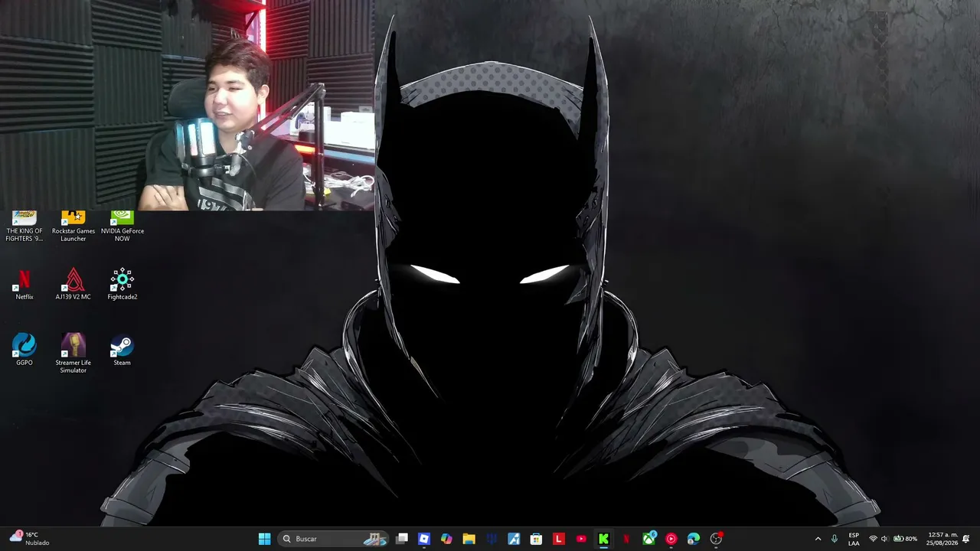The height and width of the screenshot is (551, 980).
Task: Open the Fightcade2 desktop shortcut
Action: (x=122, y=284)
